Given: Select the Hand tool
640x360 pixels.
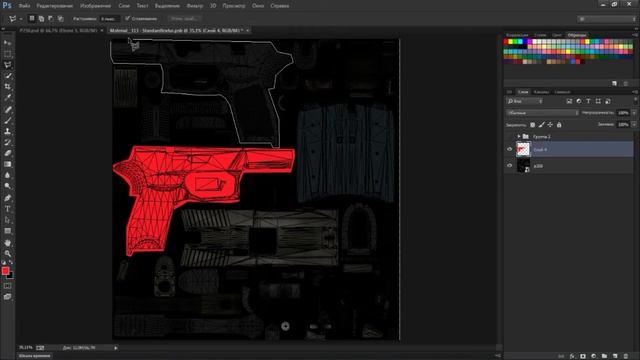Looking at the screenshot, I should [x=7, y=243].
